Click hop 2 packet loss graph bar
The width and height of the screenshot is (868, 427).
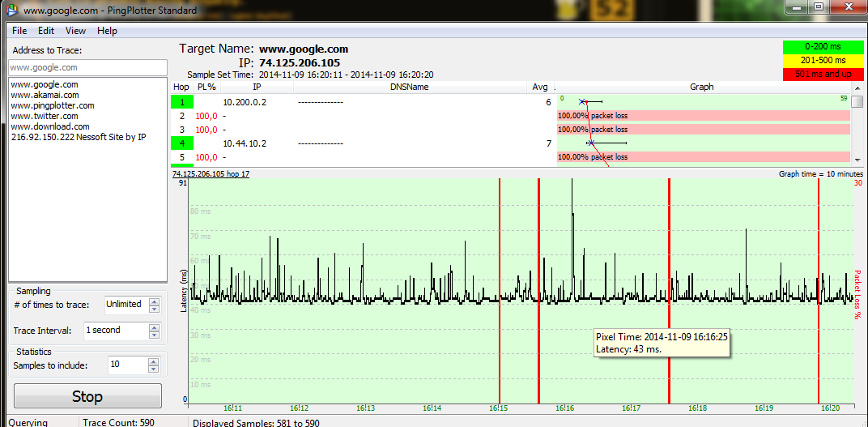[703, 116]
